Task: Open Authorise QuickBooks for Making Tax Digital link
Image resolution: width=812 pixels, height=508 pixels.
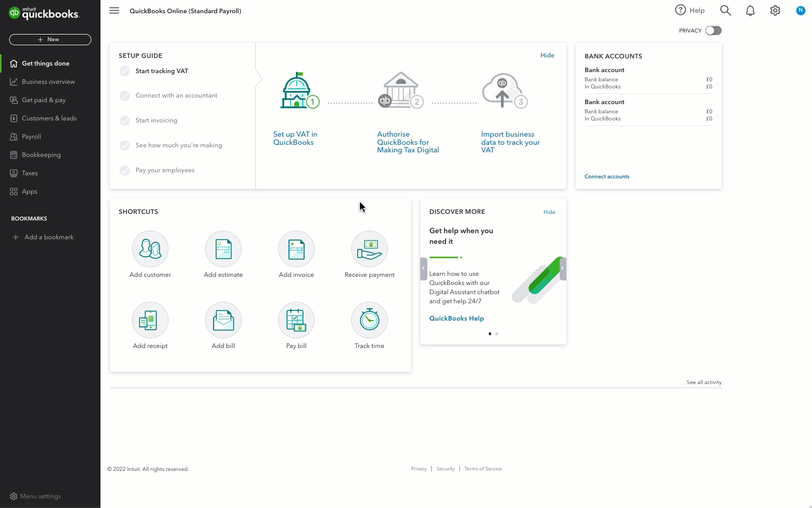Action: (408, 142)
